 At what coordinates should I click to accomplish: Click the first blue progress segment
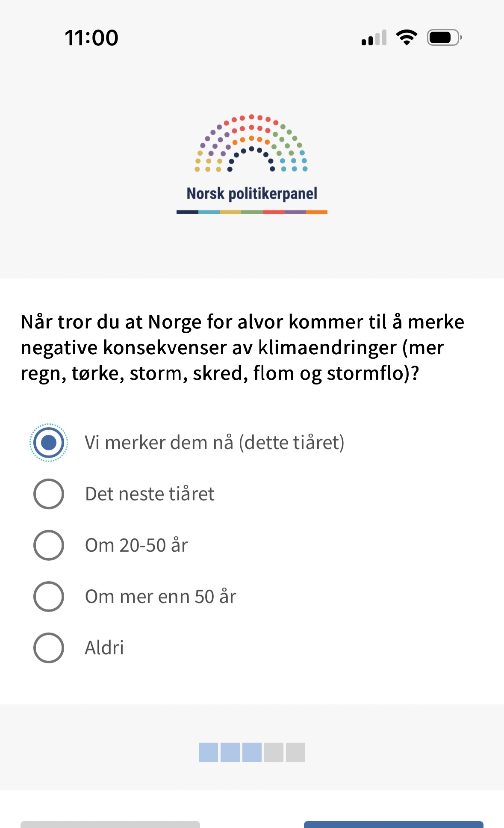click(208, 752)
